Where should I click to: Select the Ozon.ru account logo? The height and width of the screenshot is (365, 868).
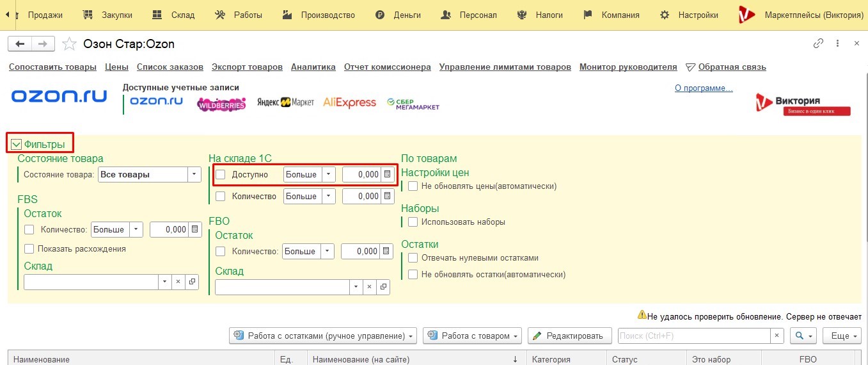(157, 102)
